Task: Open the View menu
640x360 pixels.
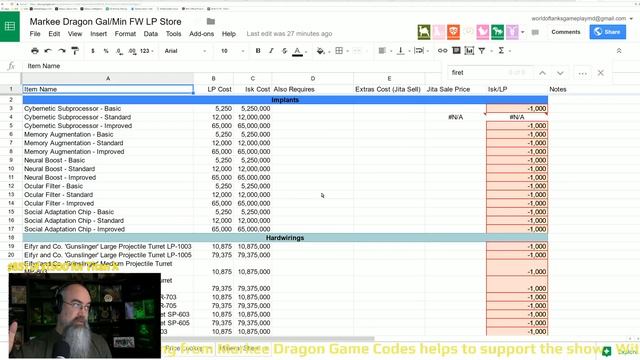Action: click(x=75, y=34)
